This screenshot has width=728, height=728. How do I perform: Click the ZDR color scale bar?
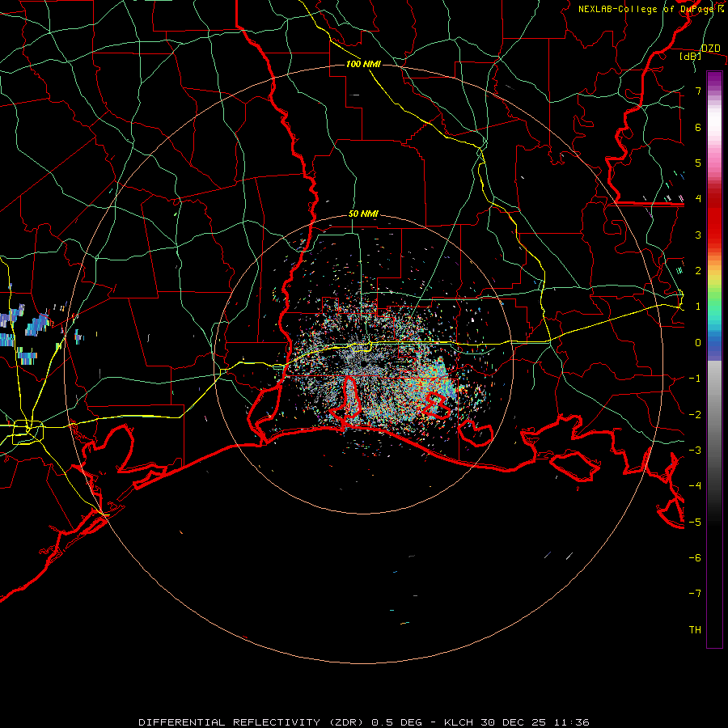pyautogui.click(x=714, y=359)
